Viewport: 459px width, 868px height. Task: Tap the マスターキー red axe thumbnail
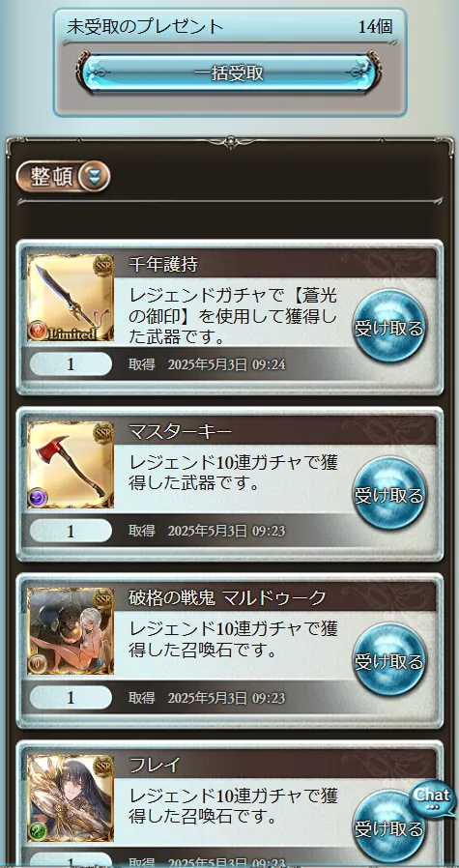[71, 465]
